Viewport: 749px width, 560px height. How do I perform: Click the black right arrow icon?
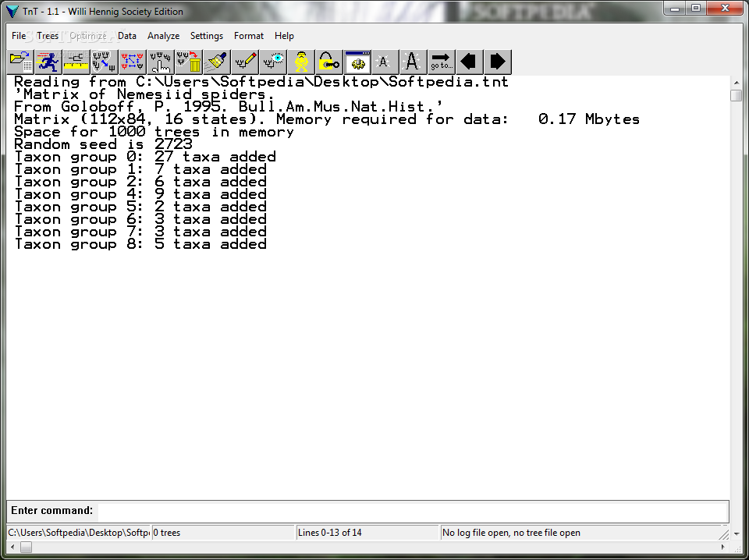pos(497,62)
